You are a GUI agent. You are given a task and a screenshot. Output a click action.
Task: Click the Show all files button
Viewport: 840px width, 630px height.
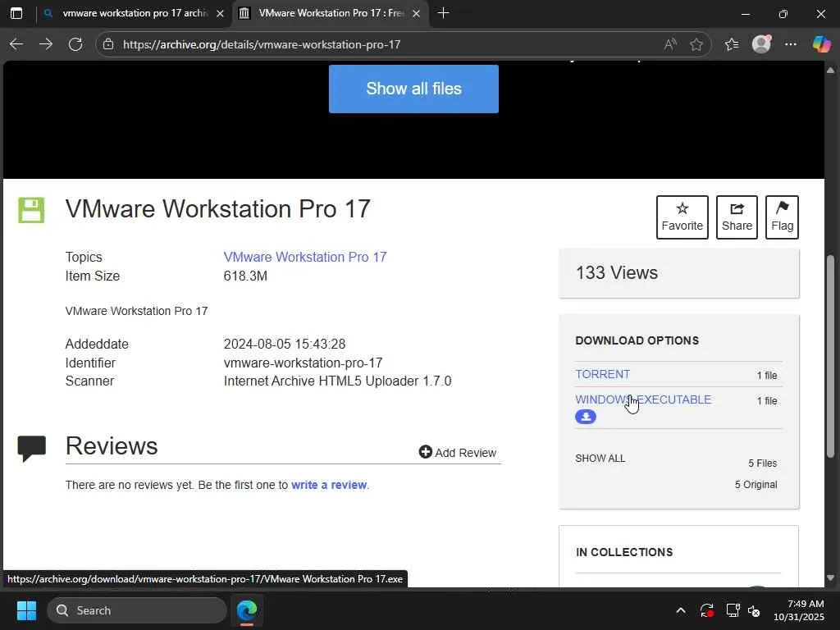coord(413,89)
